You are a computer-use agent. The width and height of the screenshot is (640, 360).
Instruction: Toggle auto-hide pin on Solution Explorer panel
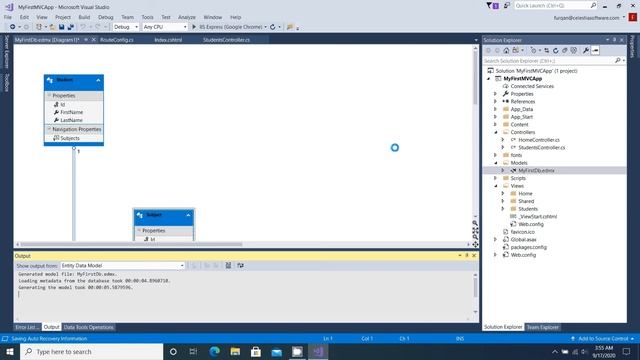coord(614,40)
